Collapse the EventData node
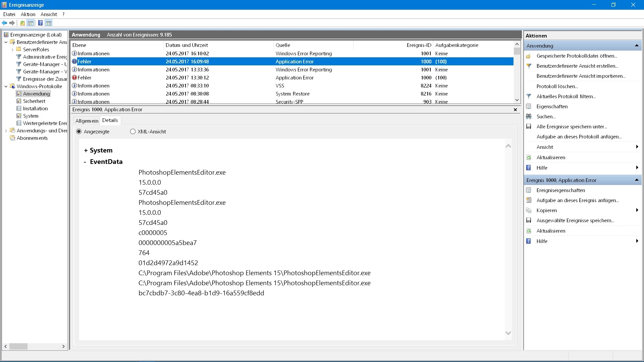 tap(85, 162)
